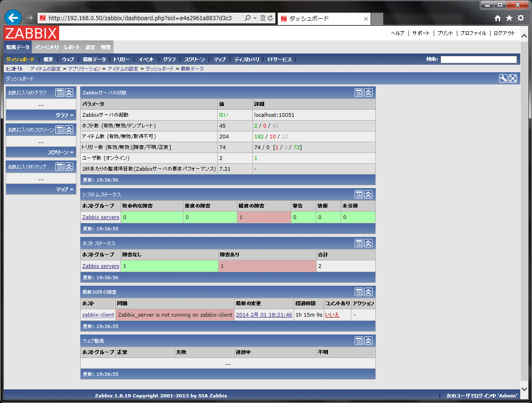The width and height of the screenshot is (532, 403).
Task: Open the プロファイル link
Action: point(473,33)
